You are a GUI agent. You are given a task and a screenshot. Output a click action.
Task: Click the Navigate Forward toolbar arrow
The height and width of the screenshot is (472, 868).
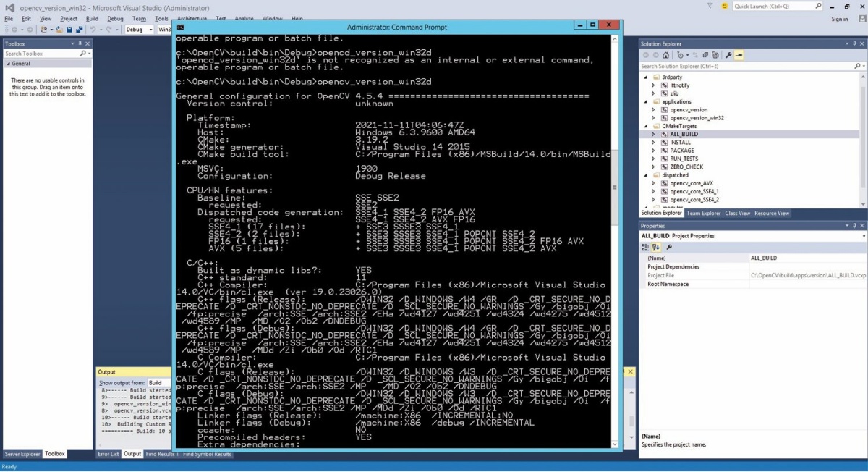(x=30, y=30)
